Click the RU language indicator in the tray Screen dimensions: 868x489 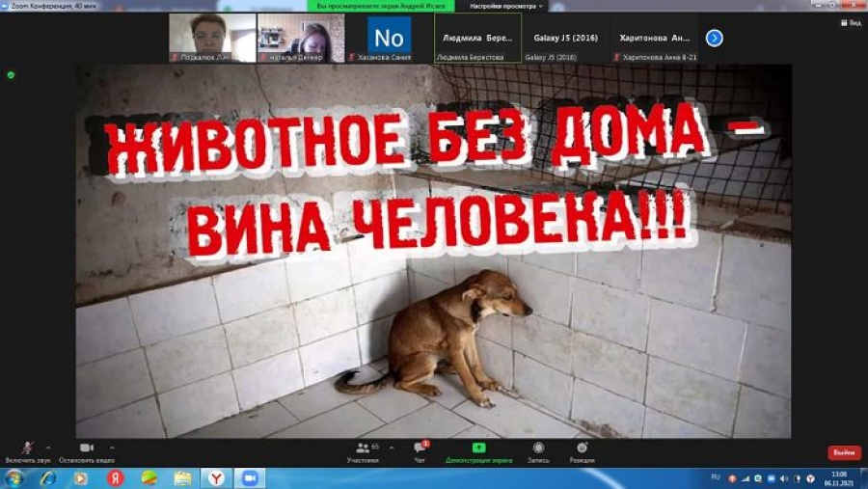[x=716, y=476]
